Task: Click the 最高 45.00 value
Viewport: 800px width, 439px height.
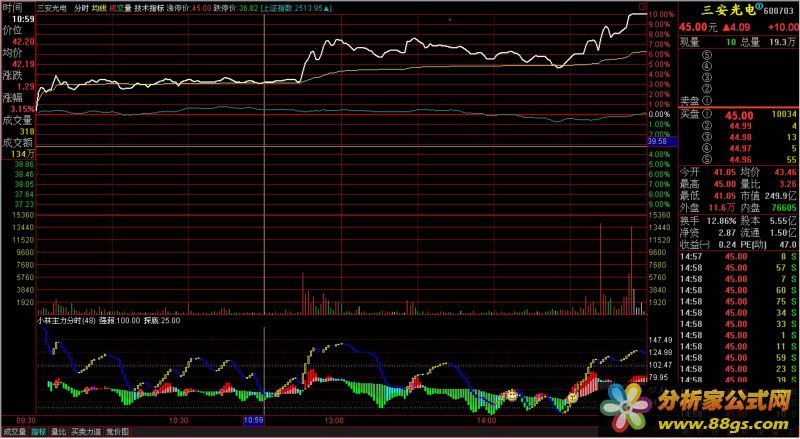Action: tap(724, 184)
